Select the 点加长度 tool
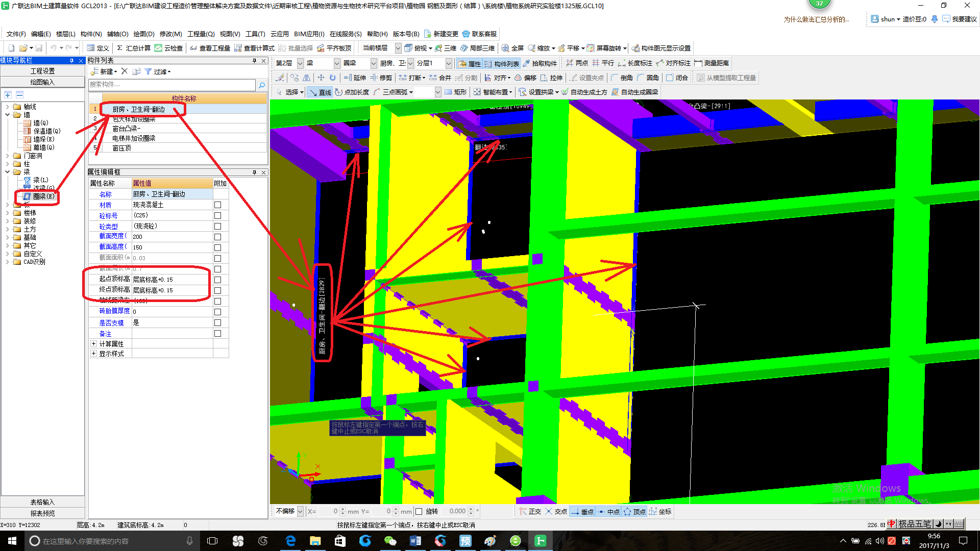The height and width of the screenshot is (551, 980). (x=352, y=92)
